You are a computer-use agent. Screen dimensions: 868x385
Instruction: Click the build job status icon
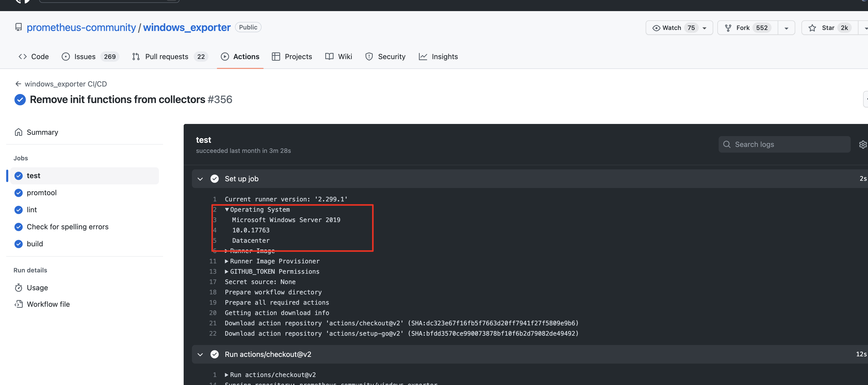19,243
